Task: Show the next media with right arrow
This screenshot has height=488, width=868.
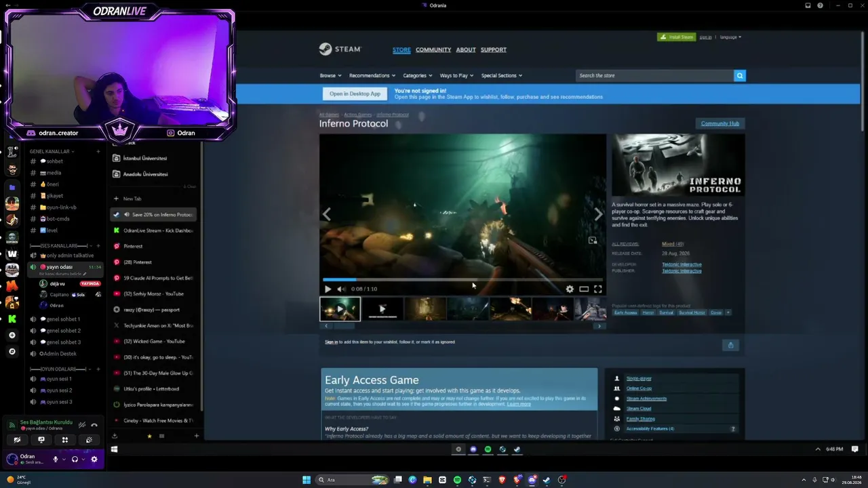Action: pos(598,214)
